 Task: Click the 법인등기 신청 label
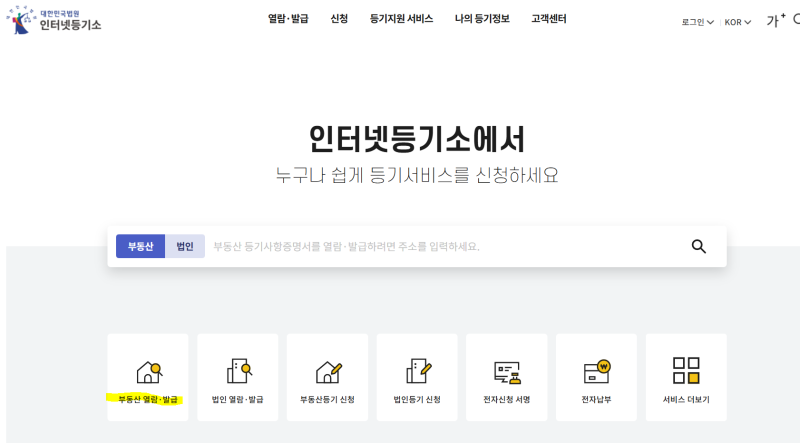(x=417, y=399)
